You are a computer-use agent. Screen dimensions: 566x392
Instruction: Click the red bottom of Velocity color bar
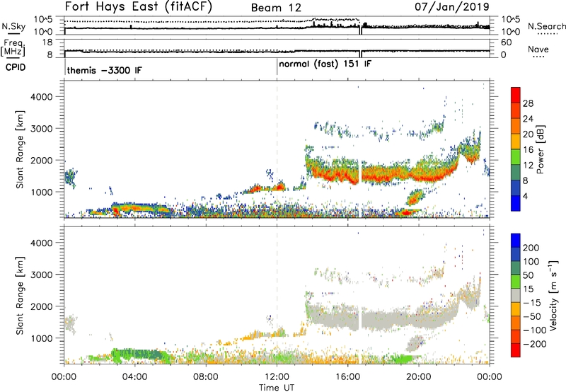(516, 350)
